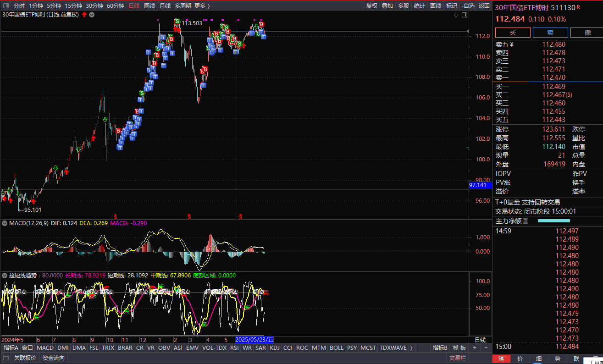
Task: Click the diamond icon above the price axis
Action: (x=456, y=15)
